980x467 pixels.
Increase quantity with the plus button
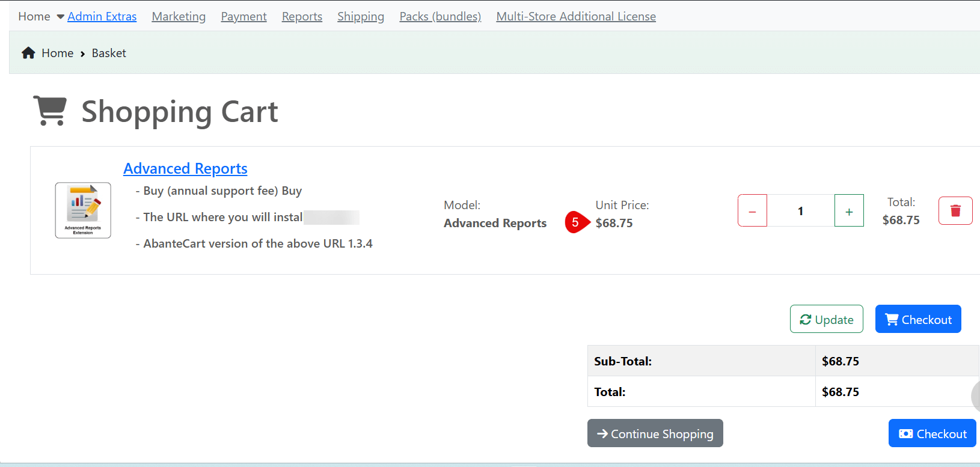[849, 211]
